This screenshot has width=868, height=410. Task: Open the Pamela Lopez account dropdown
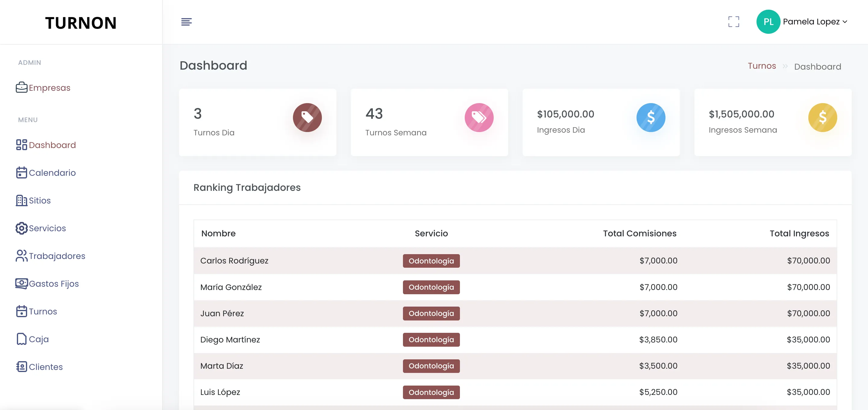811,22
